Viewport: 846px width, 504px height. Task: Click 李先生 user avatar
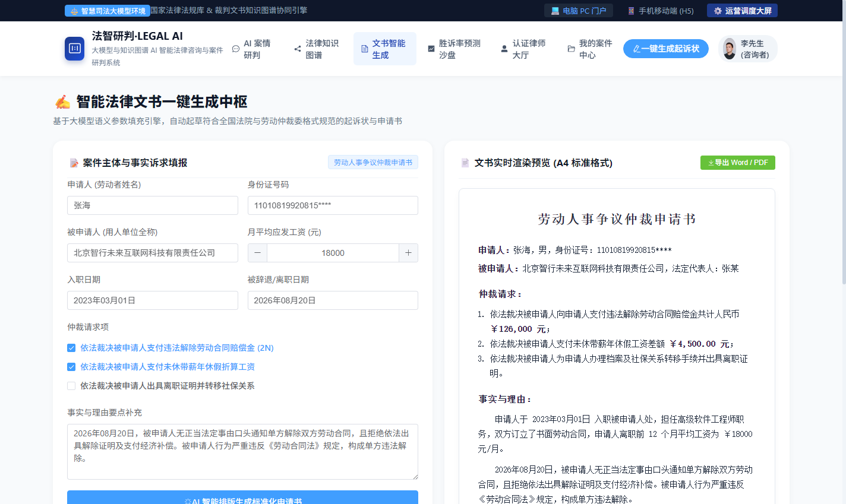(730, 49)
